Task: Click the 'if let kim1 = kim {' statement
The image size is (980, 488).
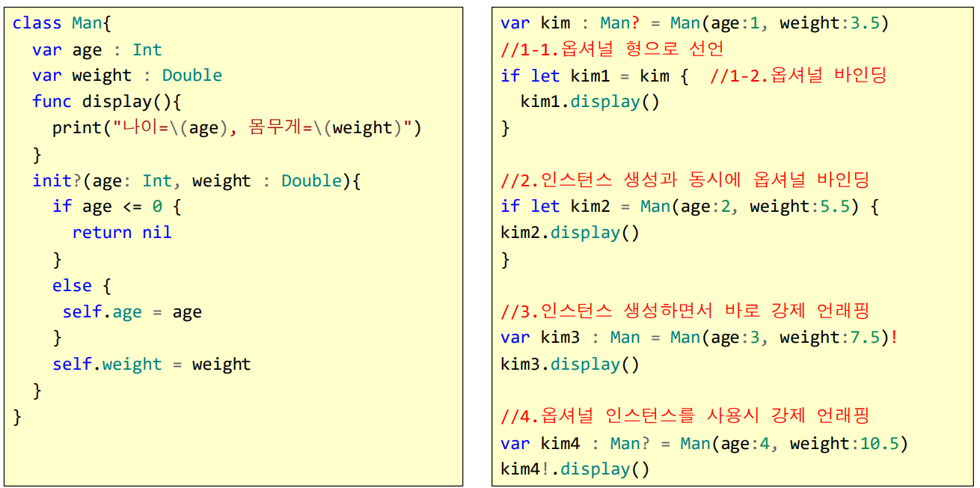Action: (595, 76)
